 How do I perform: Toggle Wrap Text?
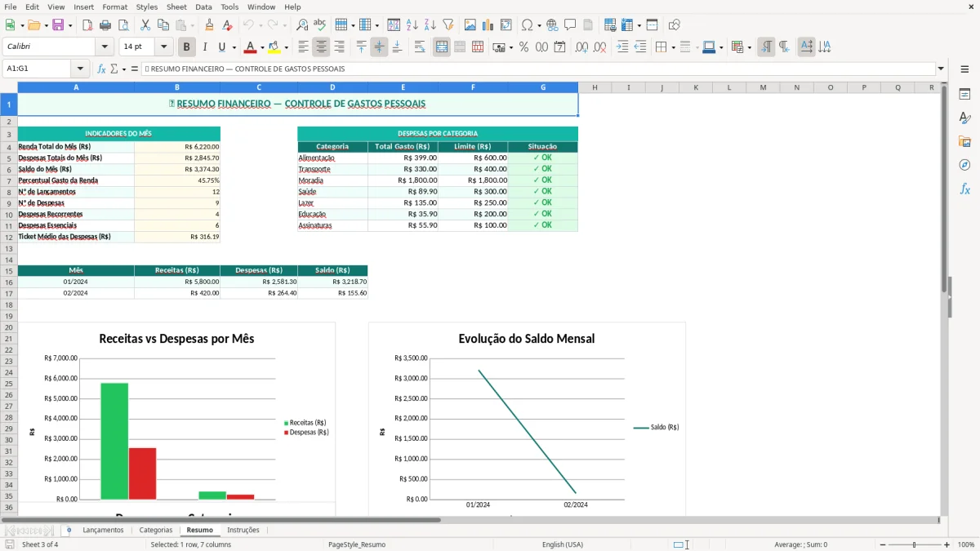(x=420, y=47)
